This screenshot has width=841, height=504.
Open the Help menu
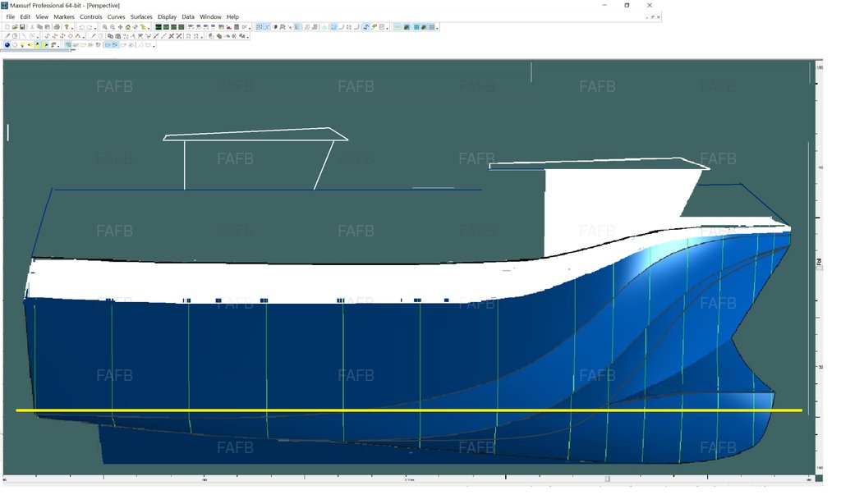pos(232,16)
